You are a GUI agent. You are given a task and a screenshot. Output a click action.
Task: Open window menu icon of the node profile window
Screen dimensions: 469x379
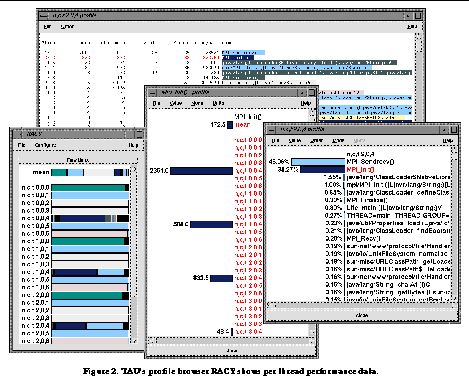[x=272, y=129]
